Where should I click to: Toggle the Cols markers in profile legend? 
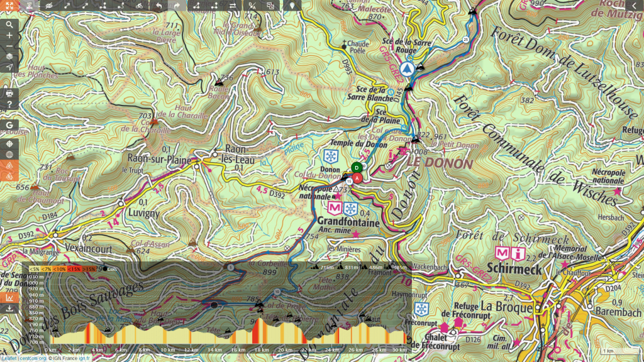tap(107, 268)
